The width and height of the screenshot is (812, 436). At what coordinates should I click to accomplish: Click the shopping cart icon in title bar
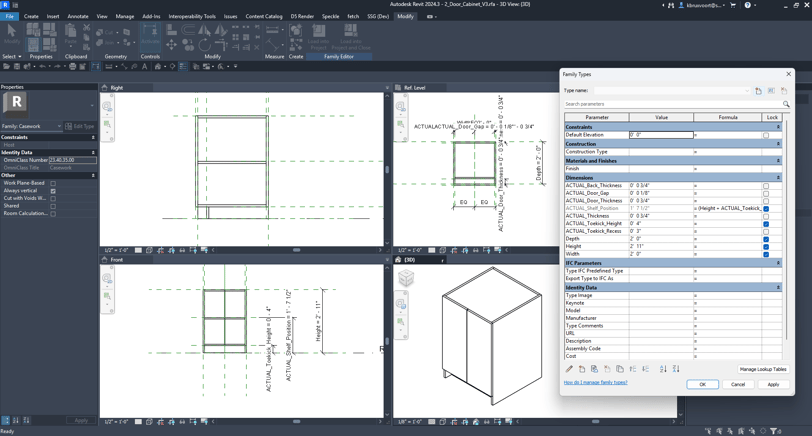pyautogui.click(x=733, y=5)
